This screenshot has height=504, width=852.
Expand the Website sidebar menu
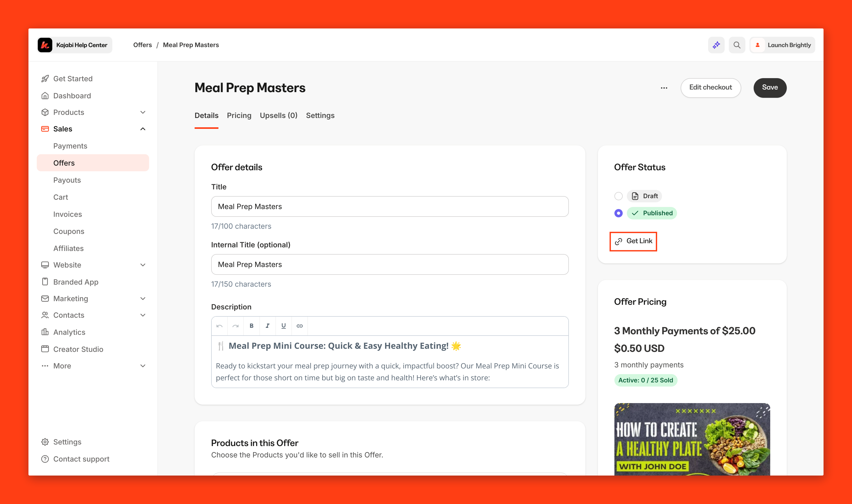(x=143, y=265)
